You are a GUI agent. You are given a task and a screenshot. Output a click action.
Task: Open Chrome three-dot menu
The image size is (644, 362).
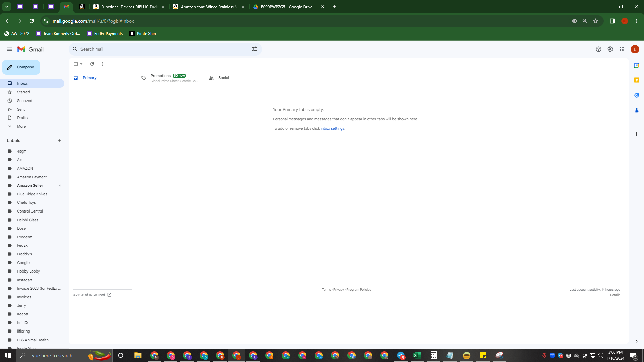tap(636, 21)
